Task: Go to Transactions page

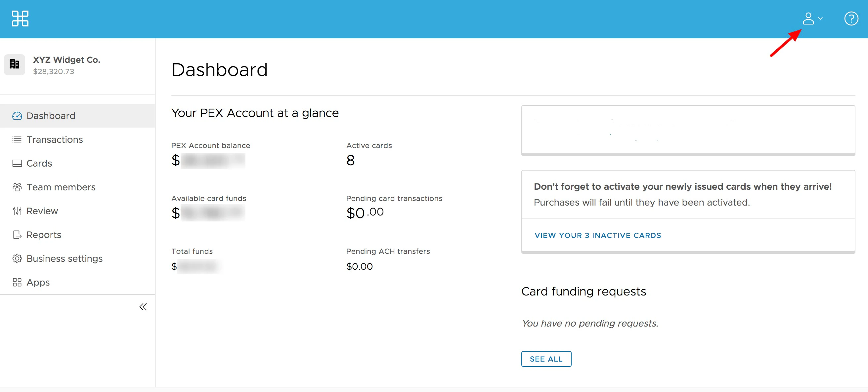Action: tap(55, 139)
